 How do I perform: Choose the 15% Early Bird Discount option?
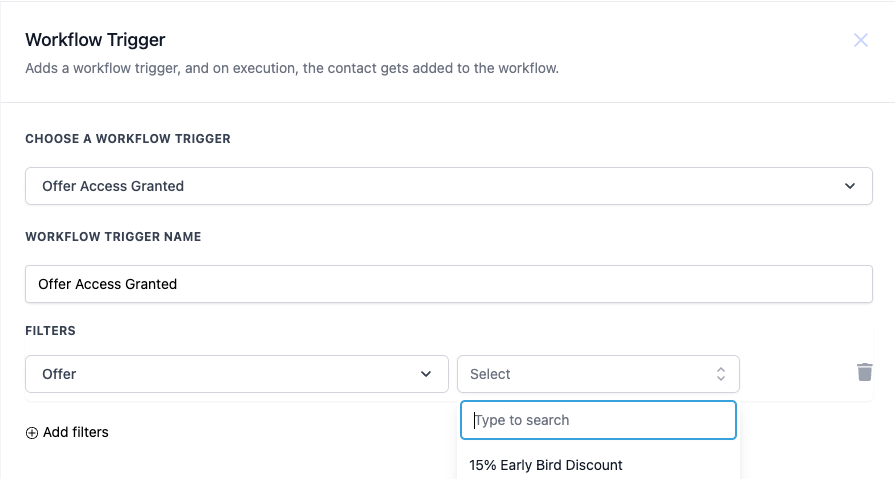[x=546, y=465]
